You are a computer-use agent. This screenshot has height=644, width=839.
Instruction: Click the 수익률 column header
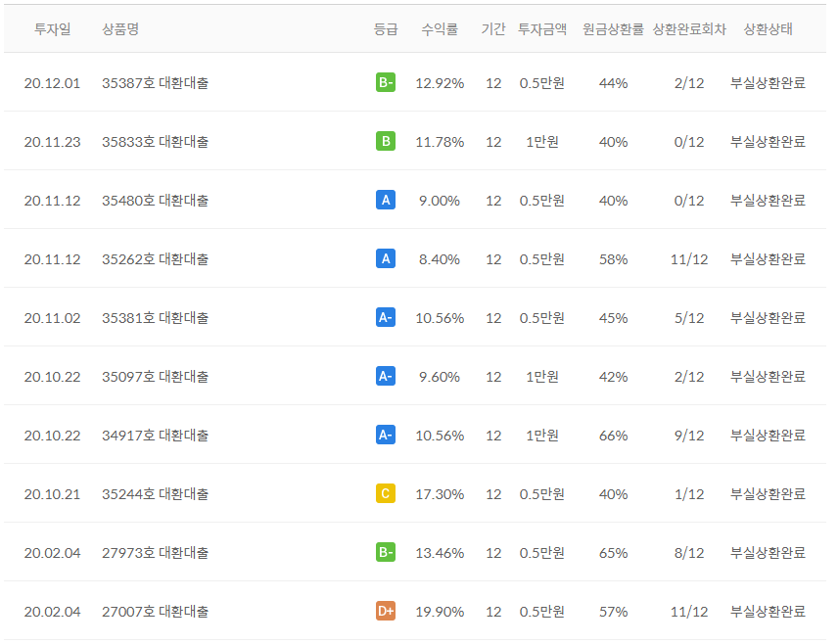point(440,29)
